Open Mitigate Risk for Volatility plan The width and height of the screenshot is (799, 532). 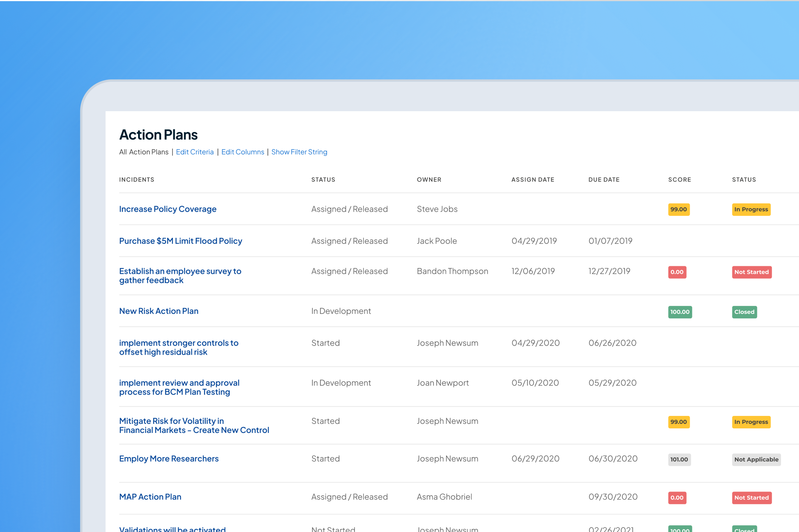click(194, 425)
